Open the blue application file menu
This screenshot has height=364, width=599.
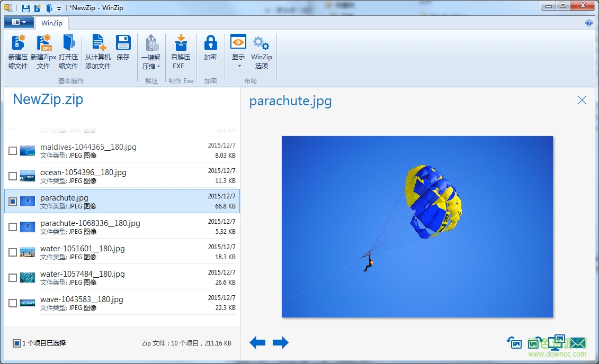pos(18,23)
